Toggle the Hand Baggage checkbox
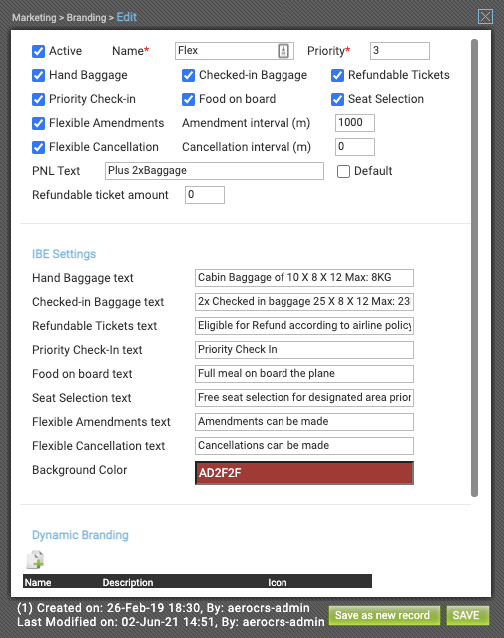Image resolution: width=504 pixels, height=638 pixels. click(38, 75)
